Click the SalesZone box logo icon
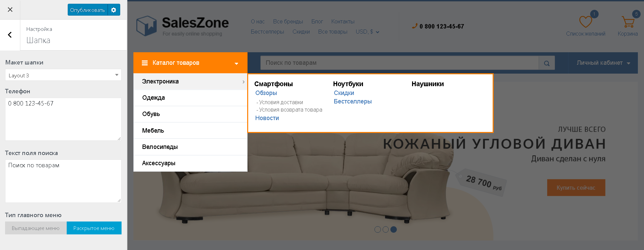This screenshot has height=250, width=644. (x=146, y=26)
